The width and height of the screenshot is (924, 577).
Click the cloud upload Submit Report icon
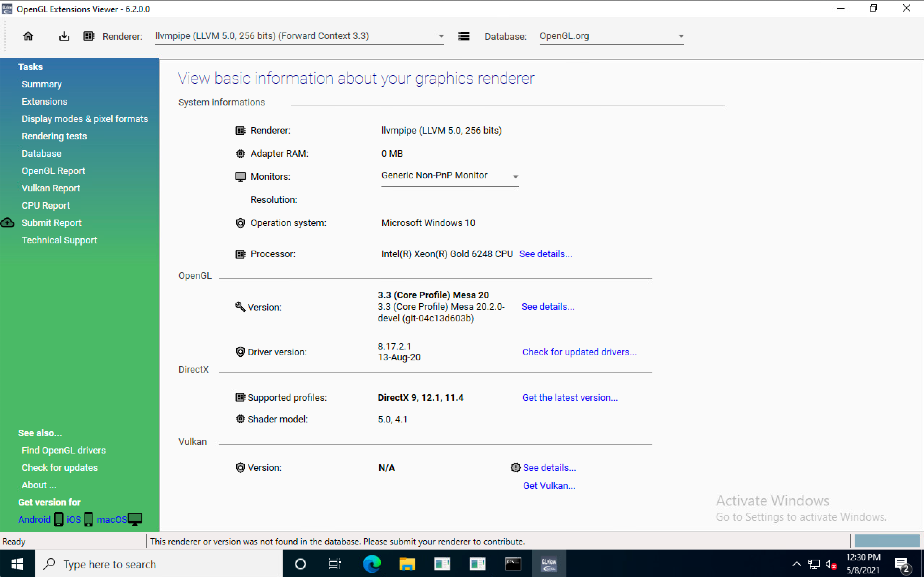(x=8, y=223)
